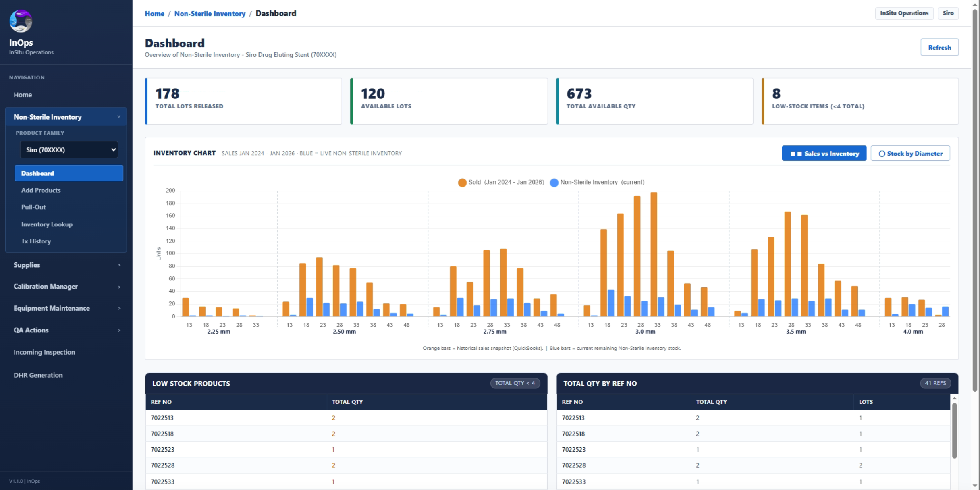Select the Sales vs Inventory view
The image size is (980, 490).
[x=824, y=154]
